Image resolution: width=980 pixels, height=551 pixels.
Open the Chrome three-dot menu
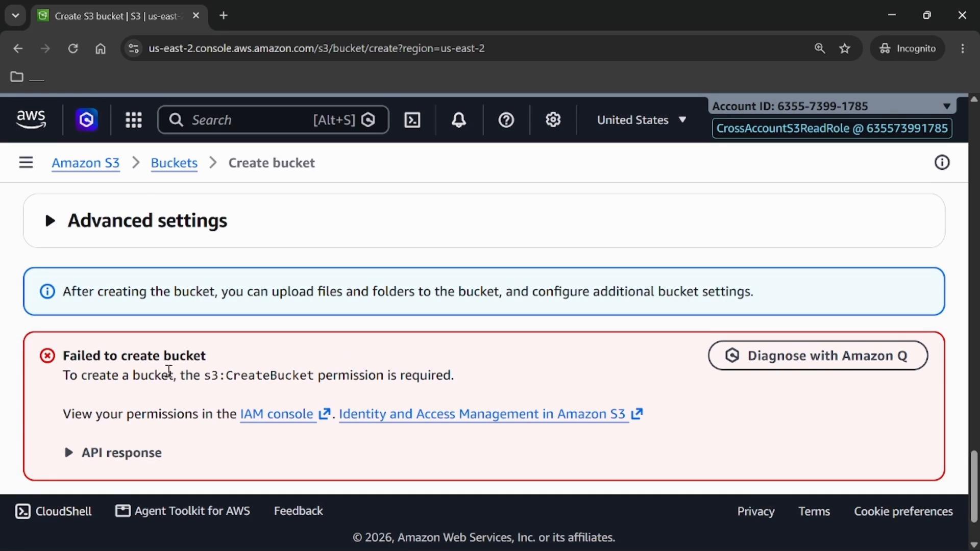(963, 48)
